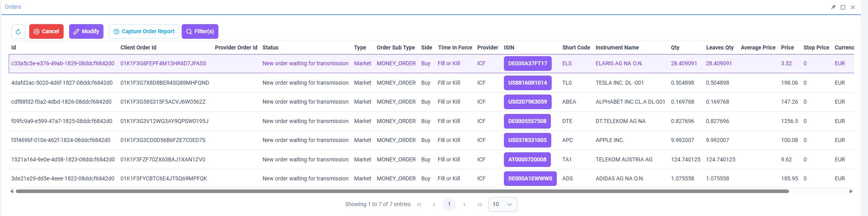Click short code TL0
868x216 pixels.
coord(567,83)
